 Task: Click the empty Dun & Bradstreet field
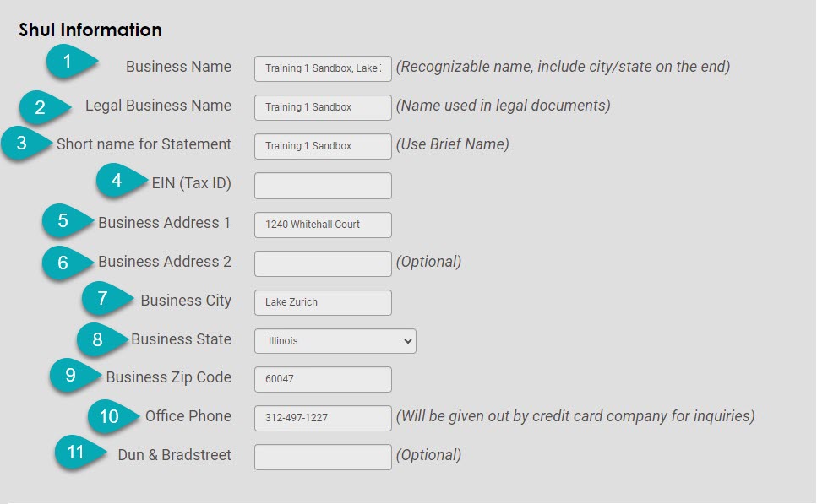323,457
